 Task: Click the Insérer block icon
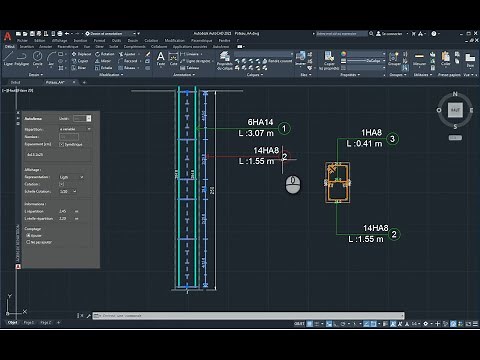click(300, 58)
